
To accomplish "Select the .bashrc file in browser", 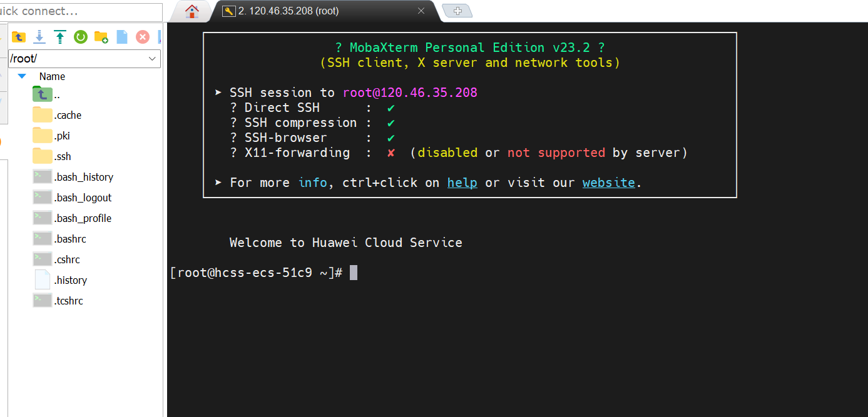I will 69,239.
